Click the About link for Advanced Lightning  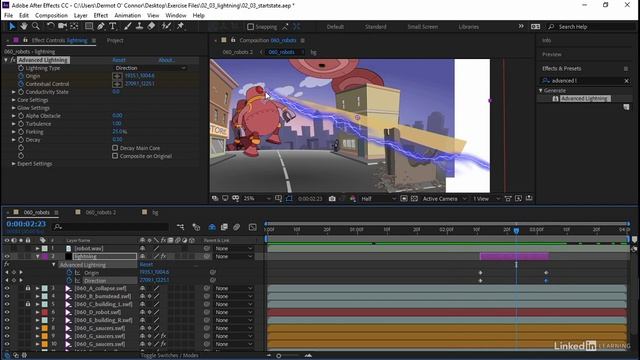tap(166, 60)
